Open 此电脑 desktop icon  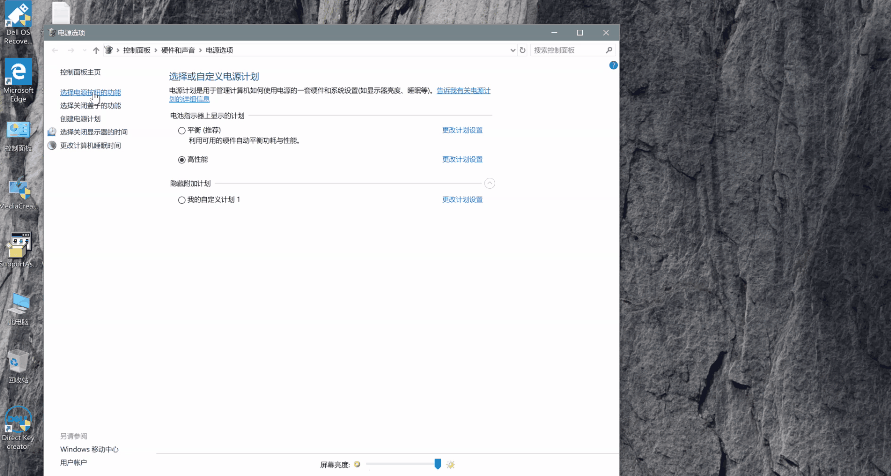click(18, 310)
